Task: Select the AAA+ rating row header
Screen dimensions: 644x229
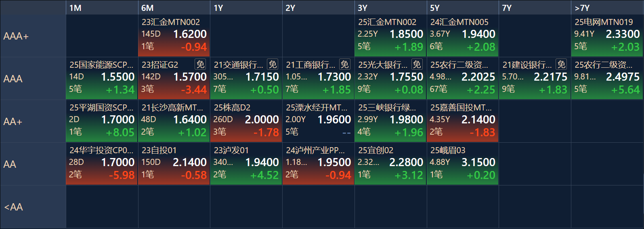Action: pyautogui.click(x=33, y=36)
